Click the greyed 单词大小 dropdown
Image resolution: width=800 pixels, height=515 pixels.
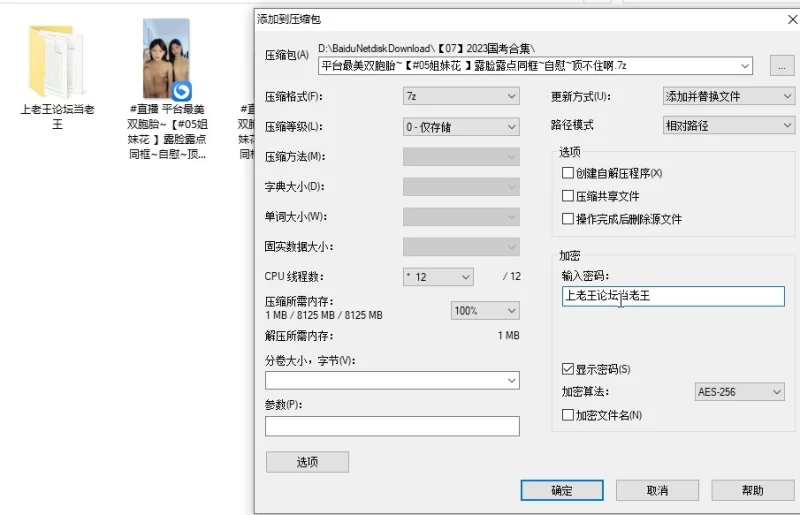(x=461, y=217)
